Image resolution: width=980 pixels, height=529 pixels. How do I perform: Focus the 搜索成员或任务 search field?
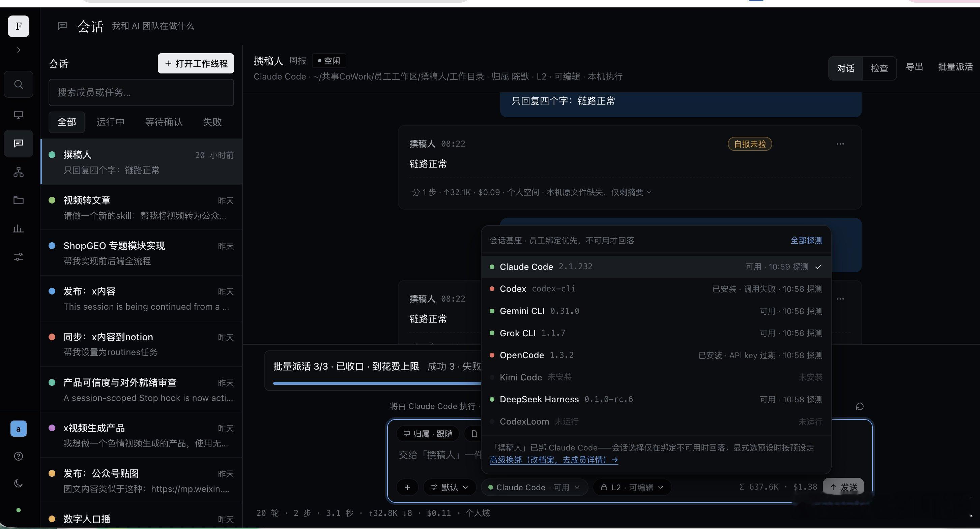pos(141,92)
